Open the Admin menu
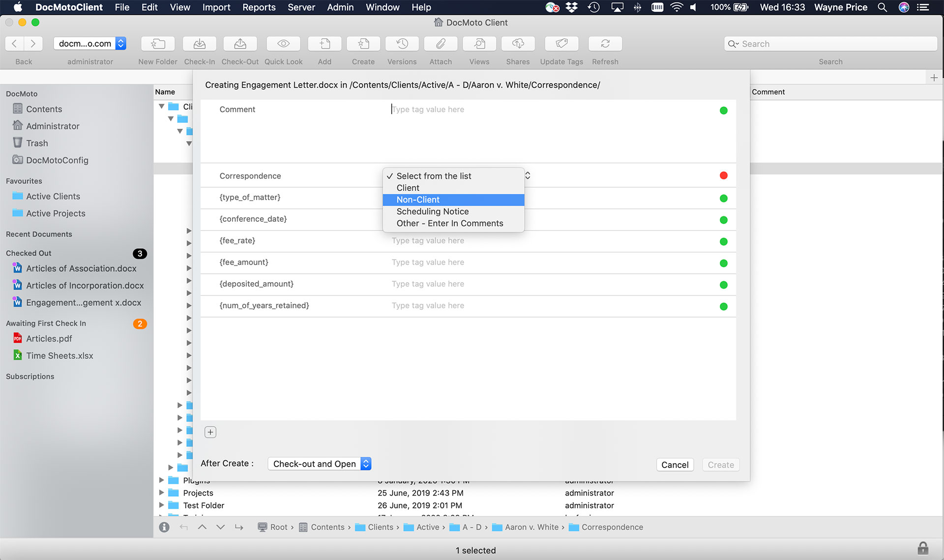 (340, 7)
